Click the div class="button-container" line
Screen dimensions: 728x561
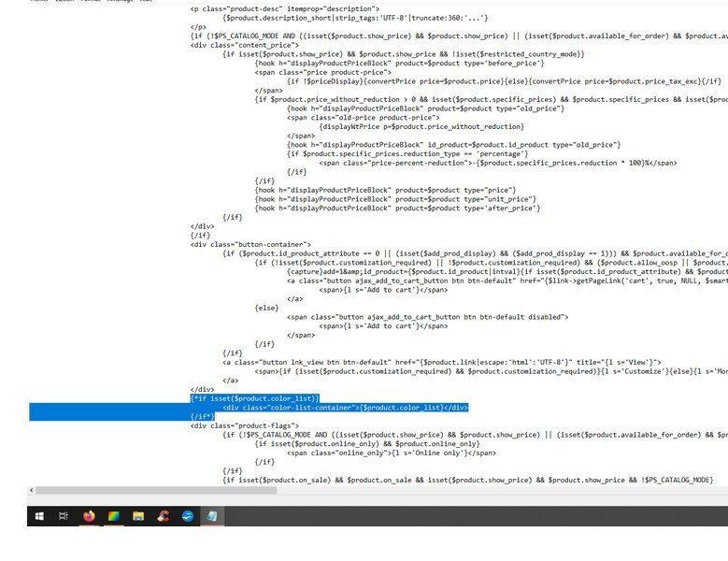pyautogui.click(x=250, y=244)
